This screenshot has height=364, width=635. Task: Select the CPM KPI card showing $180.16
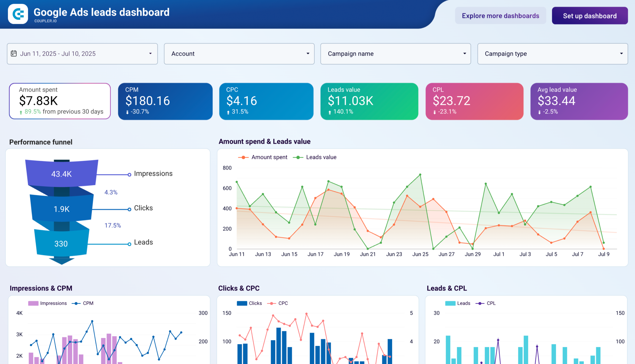pos(165,101)
